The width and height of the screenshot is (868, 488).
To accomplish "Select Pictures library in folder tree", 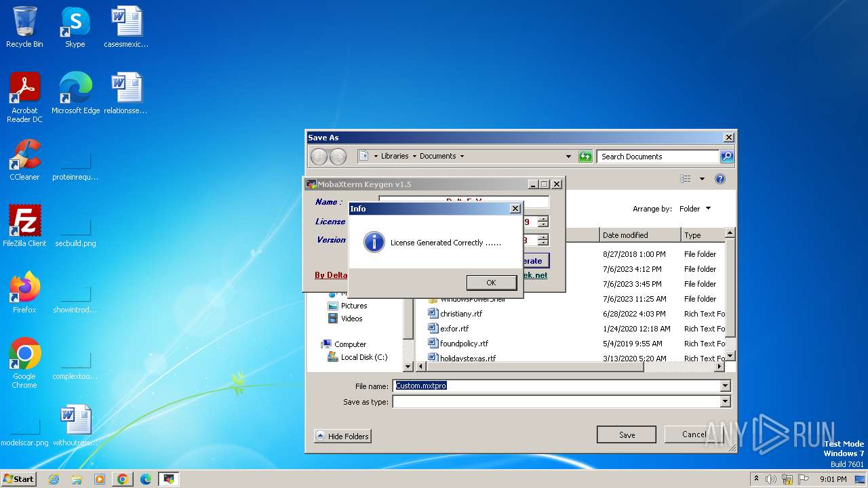I will point(347,306).
